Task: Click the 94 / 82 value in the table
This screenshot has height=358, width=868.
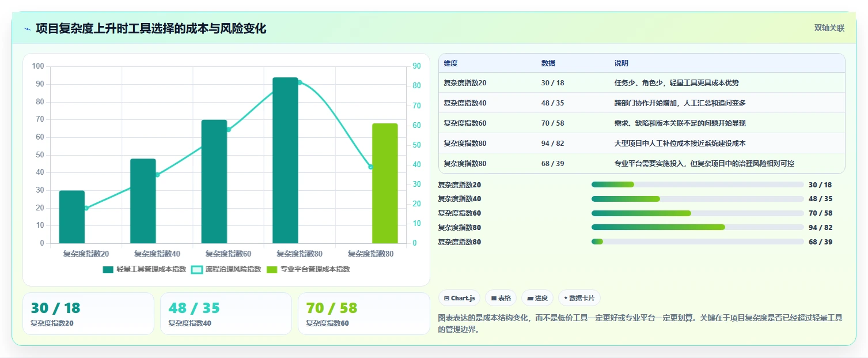Action: (x=553, y=144)
